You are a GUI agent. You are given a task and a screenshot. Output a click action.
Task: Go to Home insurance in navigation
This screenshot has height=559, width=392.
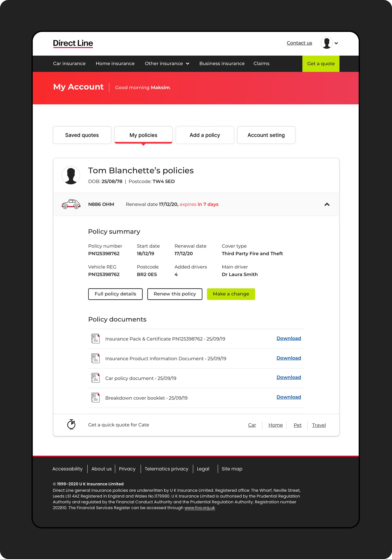click(115, 63)
